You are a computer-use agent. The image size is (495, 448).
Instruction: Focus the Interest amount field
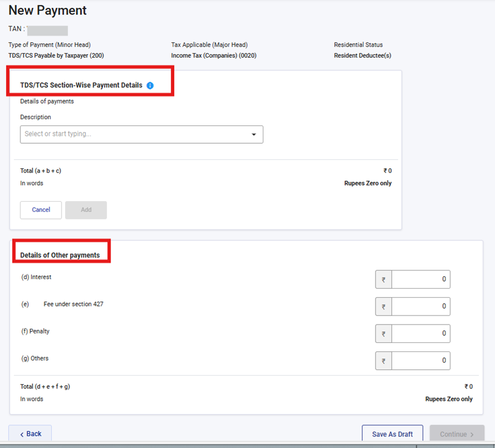420,279
